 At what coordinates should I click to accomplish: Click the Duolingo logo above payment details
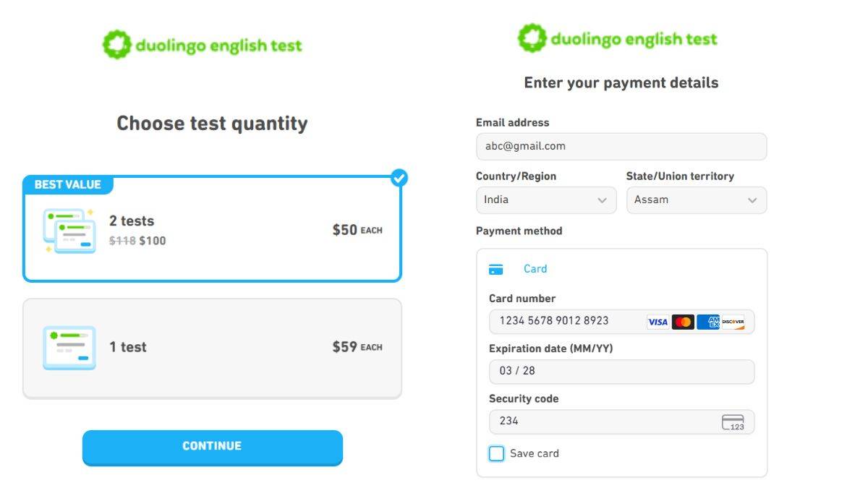(x=618, y=38)
